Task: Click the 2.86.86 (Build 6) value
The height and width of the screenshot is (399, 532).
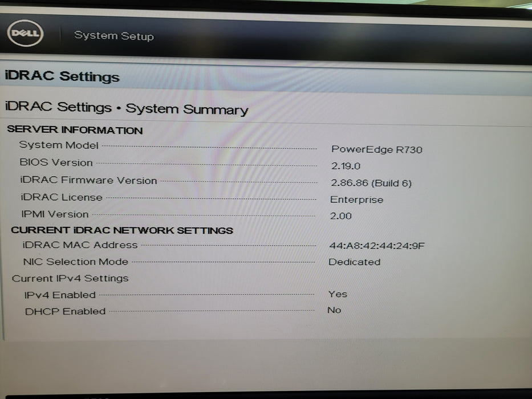Action: [x=371, y=183]
